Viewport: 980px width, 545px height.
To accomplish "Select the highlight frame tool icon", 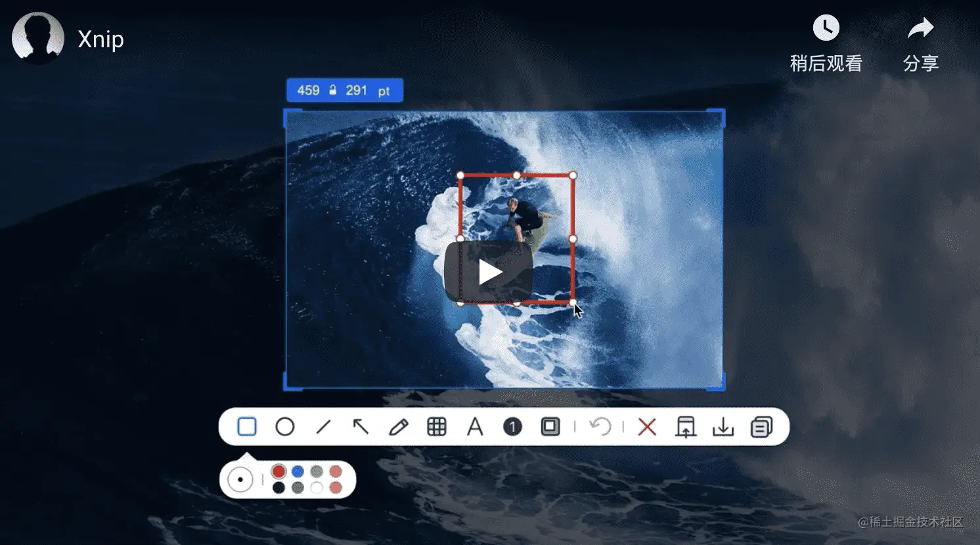I will (550, 427).
